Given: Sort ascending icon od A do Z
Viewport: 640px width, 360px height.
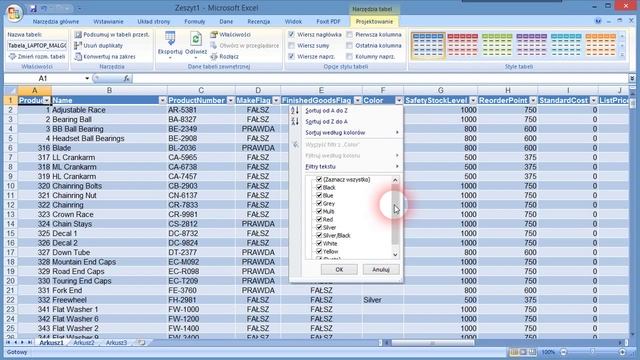Looking at the screenshot, I should tap(295, 111).
